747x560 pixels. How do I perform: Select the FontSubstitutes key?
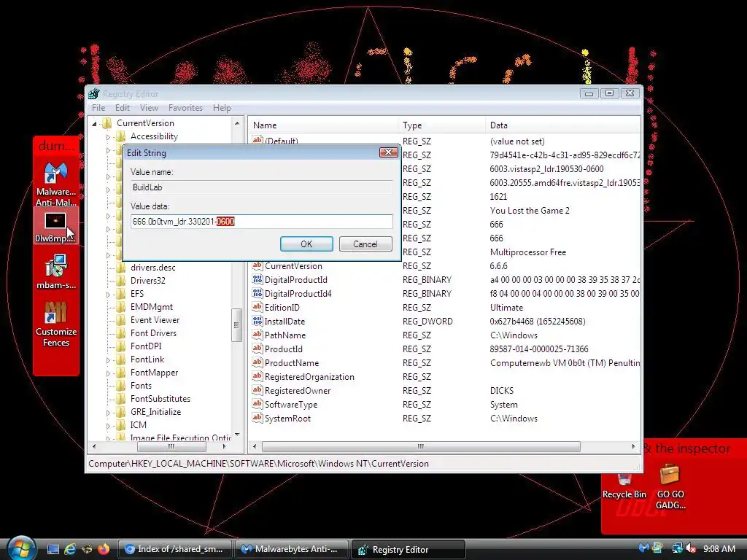[160, 399]
